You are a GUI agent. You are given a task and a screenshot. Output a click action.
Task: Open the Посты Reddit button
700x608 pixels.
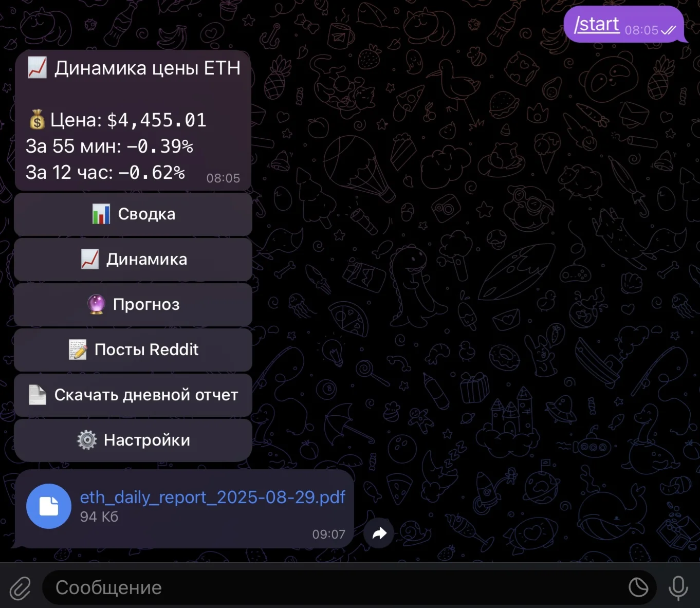click(133, 350)
